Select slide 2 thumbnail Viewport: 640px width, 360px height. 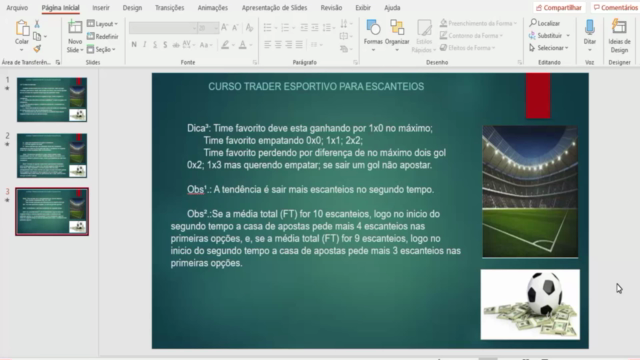[52, 156]
